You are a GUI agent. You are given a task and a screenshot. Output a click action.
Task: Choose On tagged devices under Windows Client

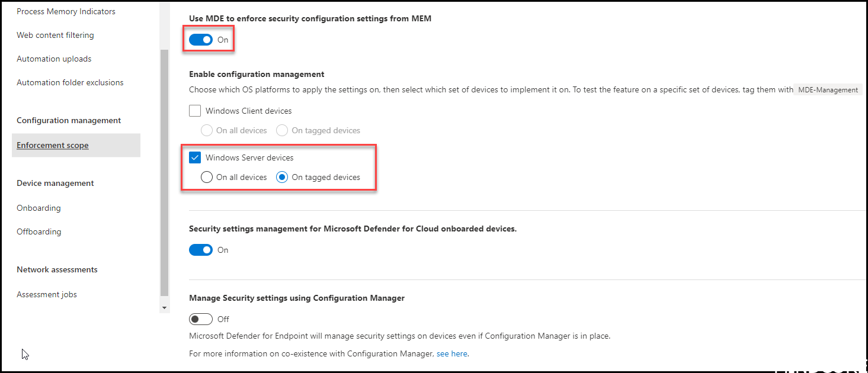[x=282, y=130]
